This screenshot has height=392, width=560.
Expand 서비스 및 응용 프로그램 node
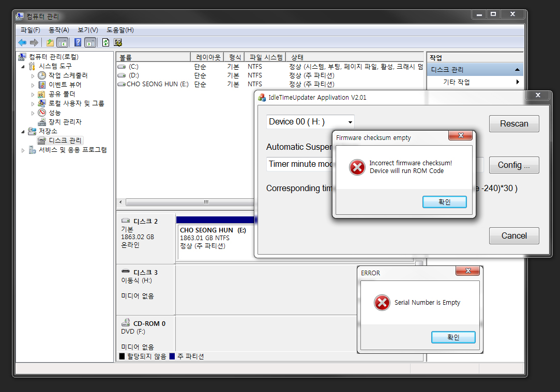[23, 150]
